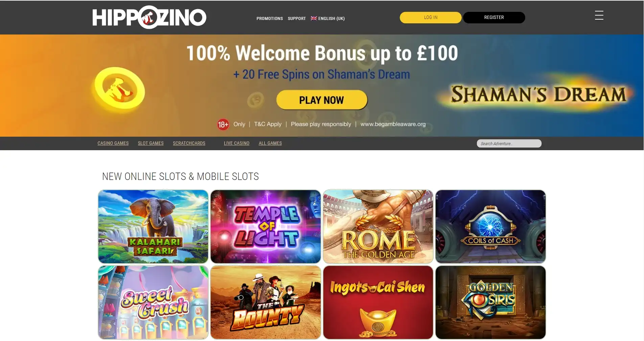Click the Play Now banner button
Image resolution: width=644 pixels, height=341 pixels.
(322, 100)
